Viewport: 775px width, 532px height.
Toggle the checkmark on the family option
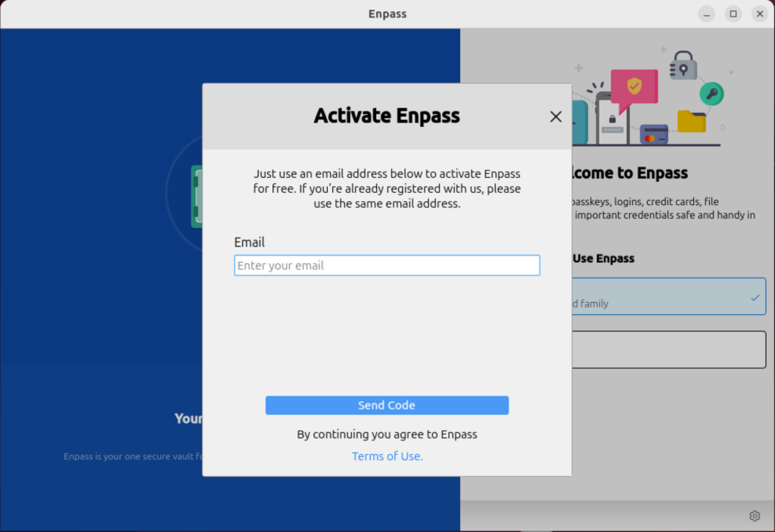coord(756,297)
